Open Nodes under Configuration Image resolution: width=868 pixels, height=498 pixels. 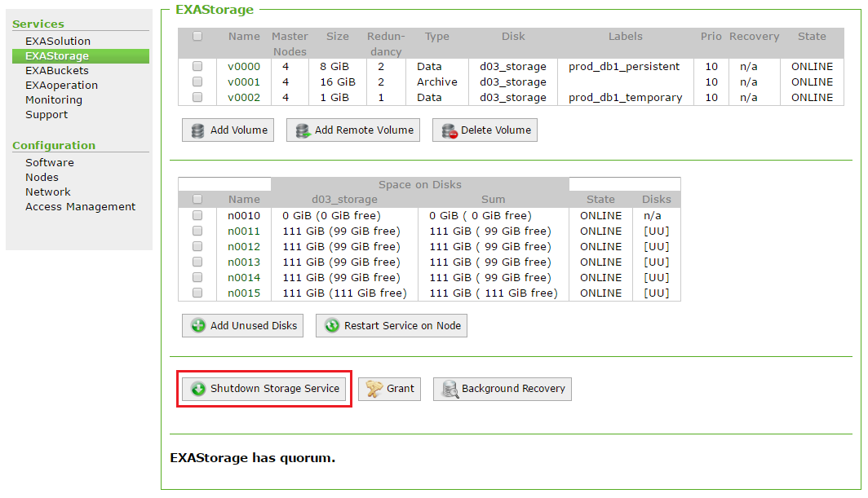coord(42,178)
